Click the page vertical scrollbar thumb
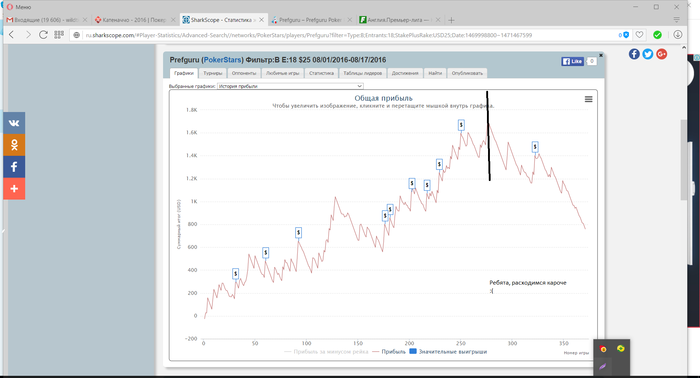 (684, 160)
